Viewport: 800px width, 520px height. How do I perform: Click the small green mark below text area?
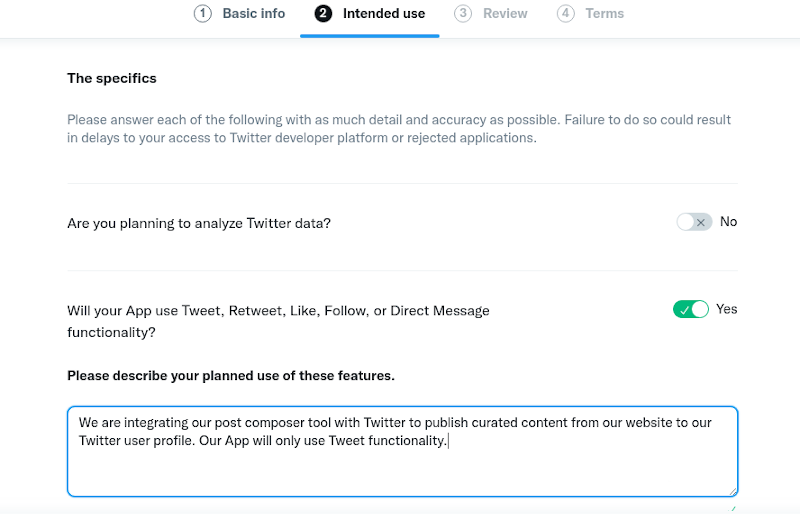[x=733, y=509]
